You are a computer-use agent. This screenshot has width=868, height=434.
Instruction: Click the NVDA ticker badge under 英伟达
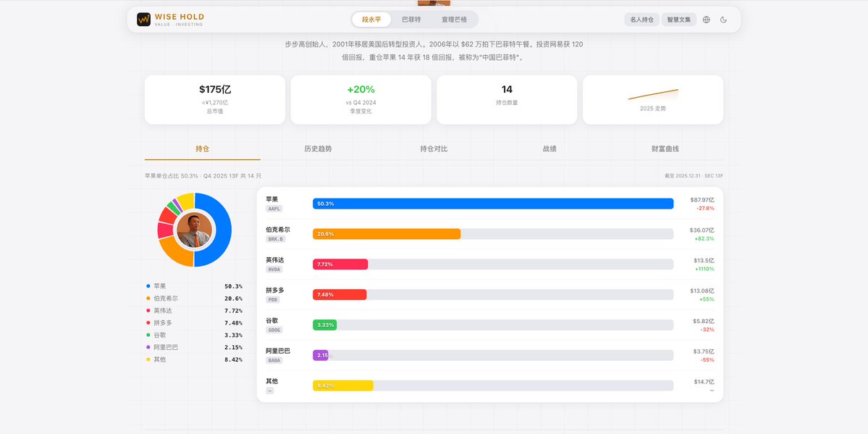(274, 270)
